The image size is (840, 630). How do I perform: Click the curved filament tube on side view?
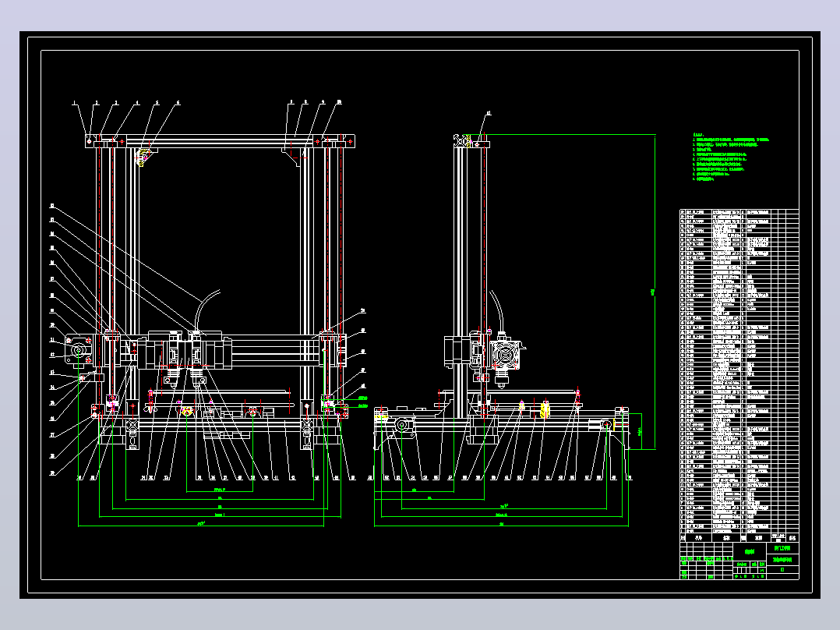(498, 311)
